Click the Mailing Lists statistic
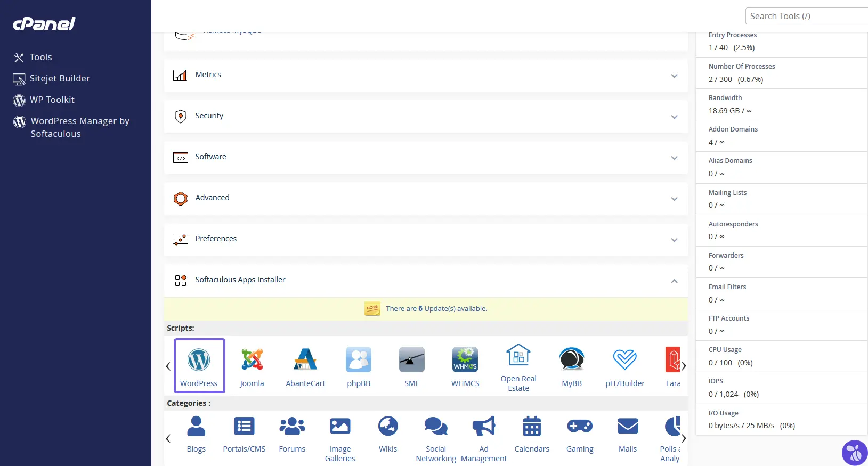868x466 pixels. click(782, 199)
